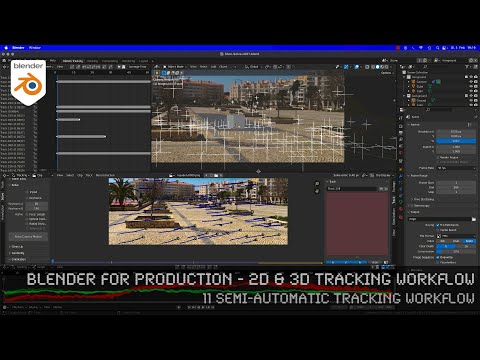Toggle Refine Focal Length checkbox
Screen dimensions: 480x360
tap(27, 214)
